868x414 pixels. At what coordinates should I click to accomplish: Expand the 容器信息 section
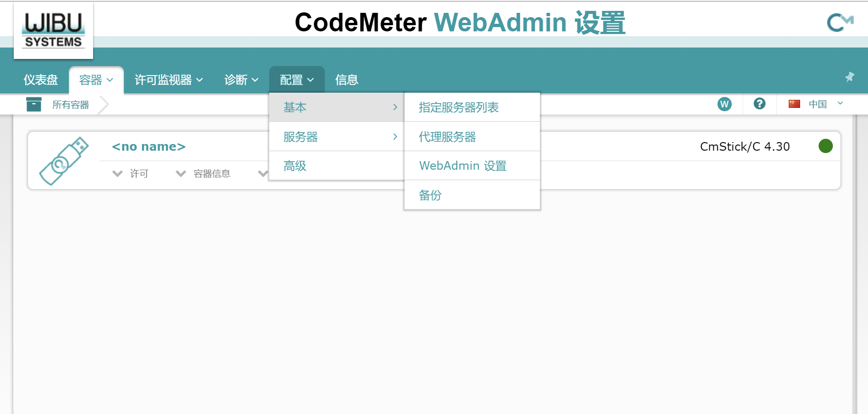click(x=203, y=173)
